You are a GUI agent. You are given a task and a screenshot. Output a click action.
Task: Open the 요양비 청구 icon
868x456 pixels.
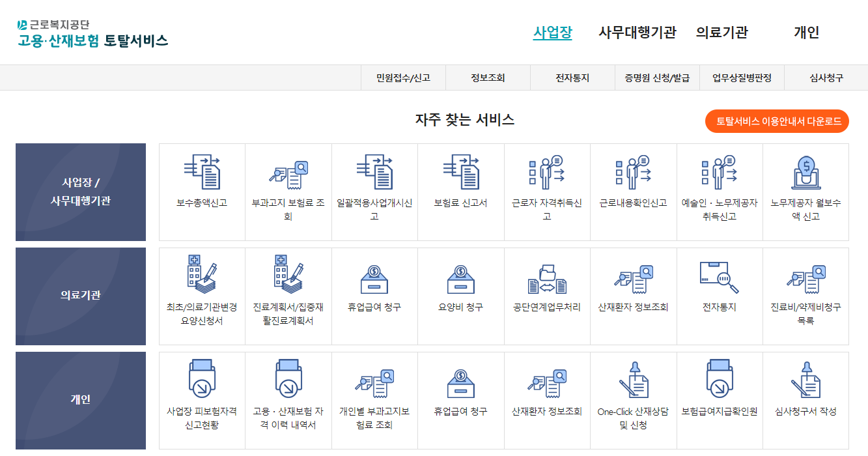tap(461, 279)
